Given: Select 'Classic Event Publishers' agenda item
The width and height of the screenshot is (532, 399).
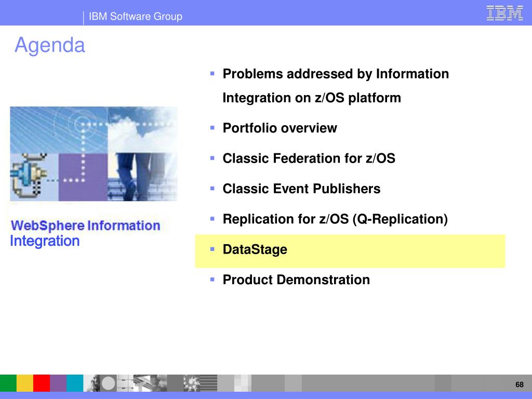Looking at the screenshot, I should (301, 189).
